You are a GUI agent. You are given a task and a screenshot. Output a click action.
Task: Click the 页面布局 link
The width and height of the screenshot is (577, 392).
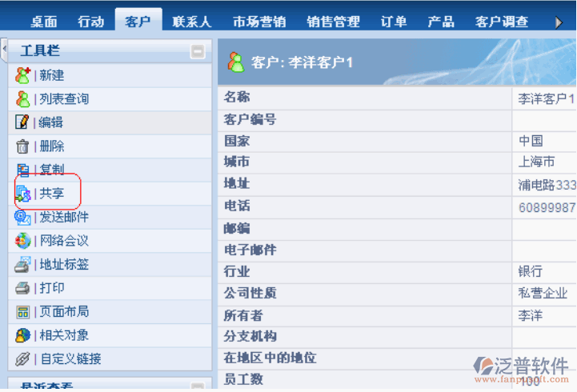(64, 312)
